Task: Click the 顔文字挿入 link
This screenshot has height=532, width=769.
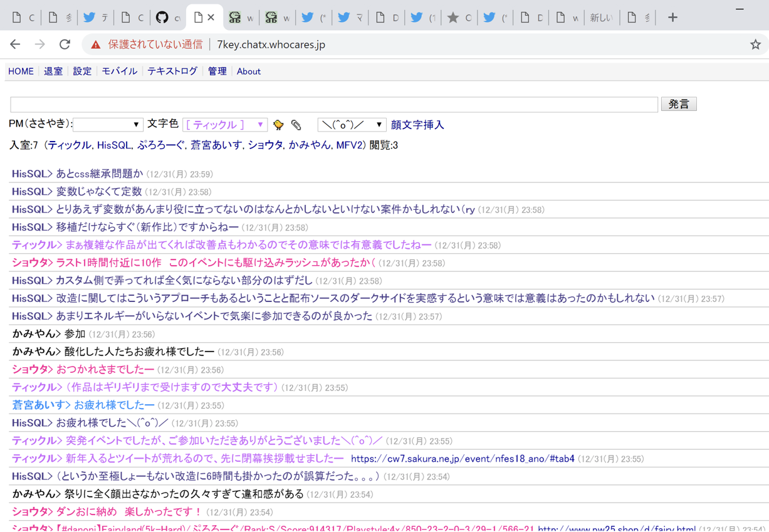Action: click(x=417, y=125)
